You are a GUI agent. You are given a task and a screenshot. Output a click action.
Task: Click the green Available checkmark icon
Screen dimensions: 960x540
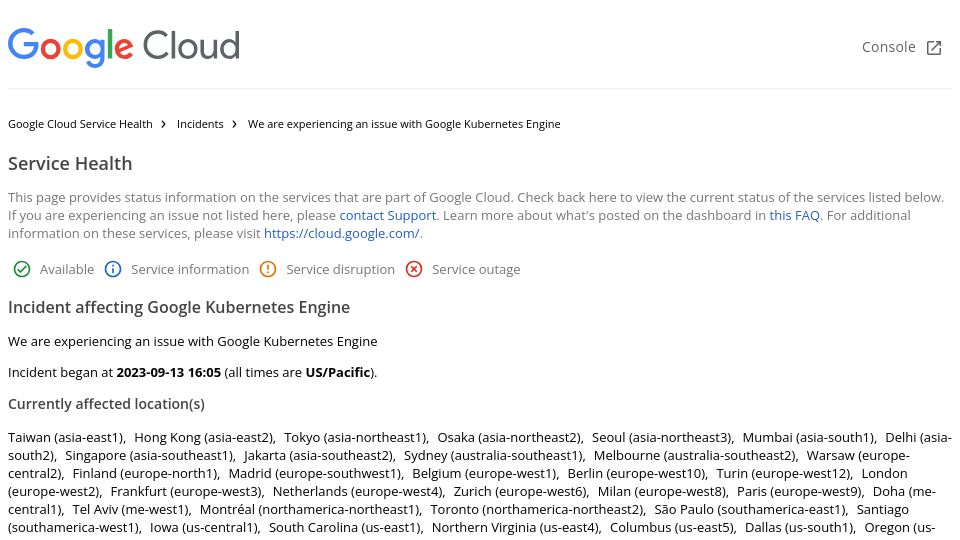22,269
